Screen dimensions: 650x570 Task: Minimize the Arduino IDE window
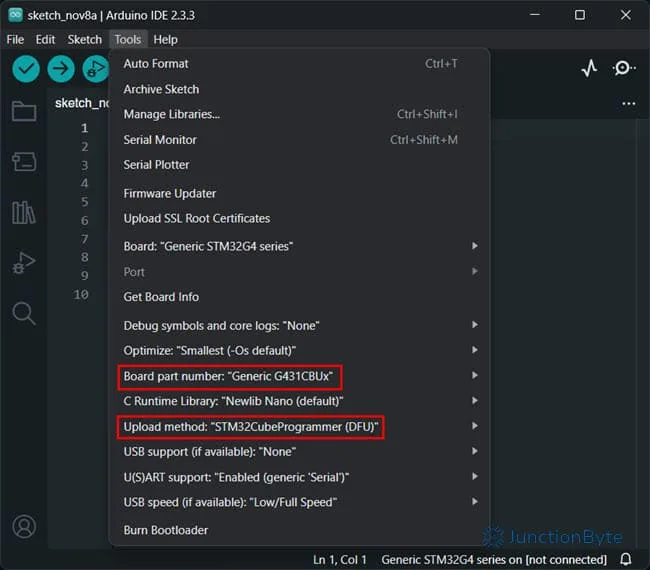point(535,15)
